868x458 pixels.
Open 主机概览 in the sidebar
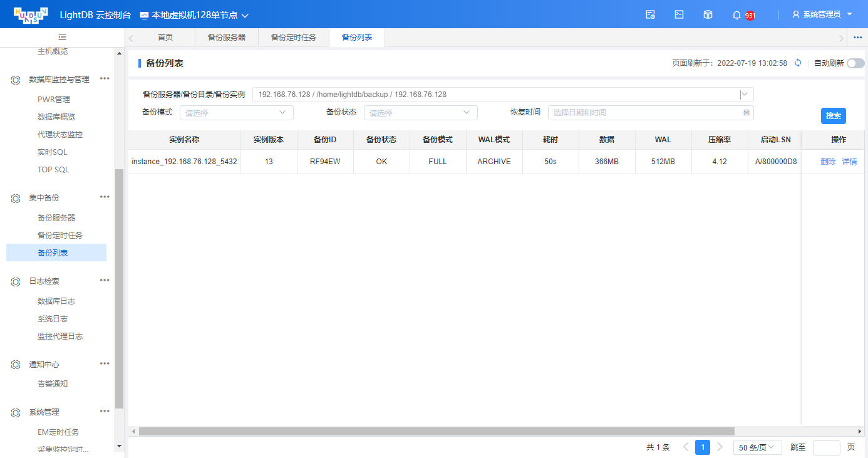53,51
